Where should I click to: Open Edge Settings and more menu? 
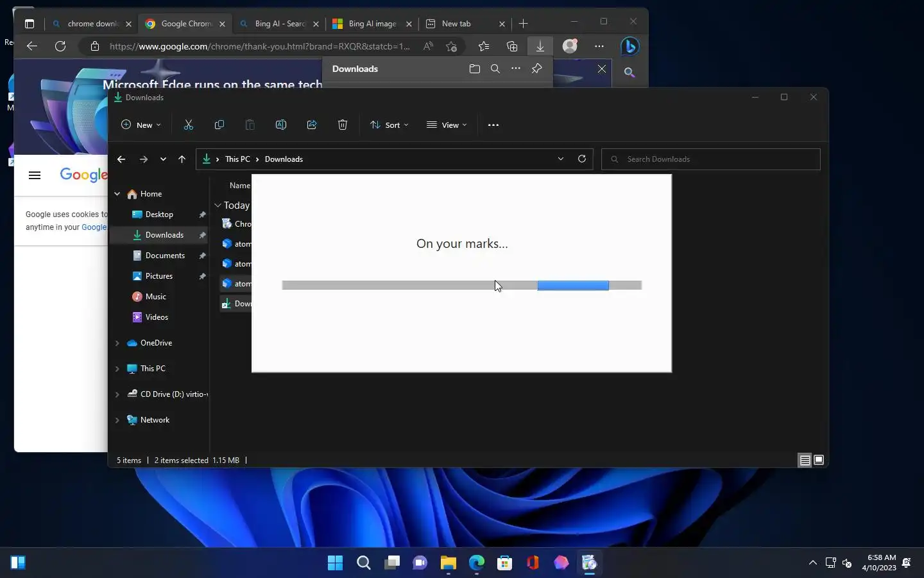[x=599, y=46]
